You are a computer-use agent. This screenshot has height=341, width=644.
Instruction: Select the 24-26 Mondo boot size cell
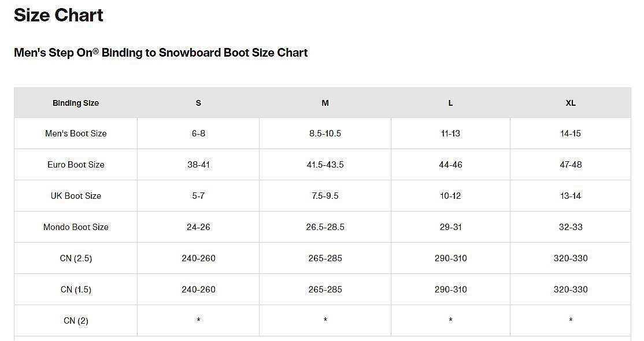pyautogui.click(x=198, y=227)
